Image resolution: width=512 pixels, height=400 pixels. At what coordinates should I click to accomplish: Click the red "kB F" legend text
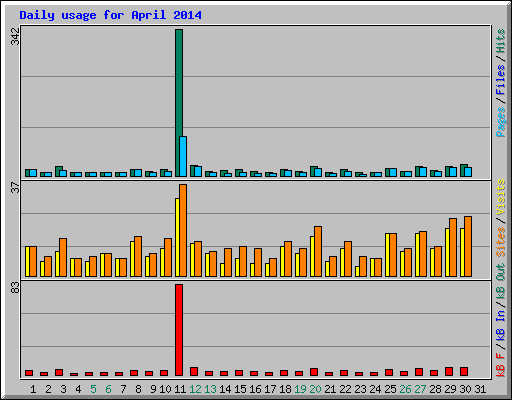[x=500, y=364]
